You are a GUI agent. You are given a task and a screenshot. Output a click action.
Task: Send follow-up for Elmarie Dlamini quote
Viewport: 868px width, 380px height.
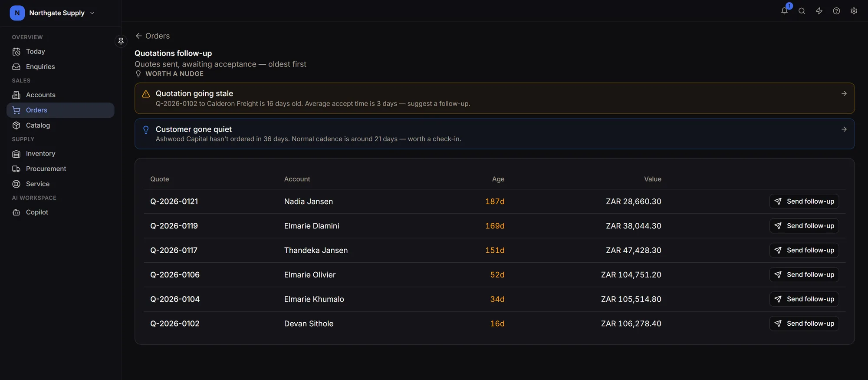point(804,226)
